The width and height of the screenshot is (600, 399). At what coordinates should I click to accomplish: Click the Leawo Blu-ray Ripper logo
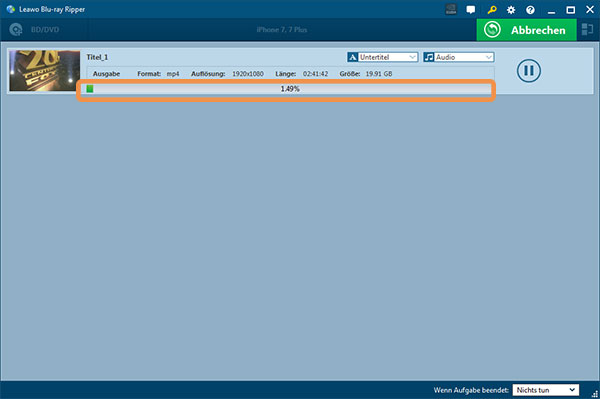11,9
